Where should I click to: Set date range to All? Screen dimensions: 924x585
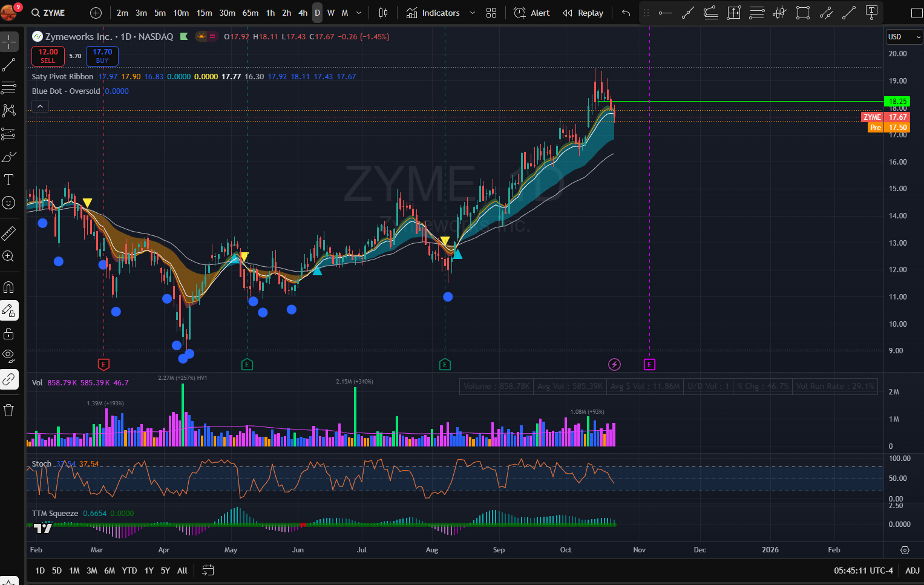tap(182, 570)
